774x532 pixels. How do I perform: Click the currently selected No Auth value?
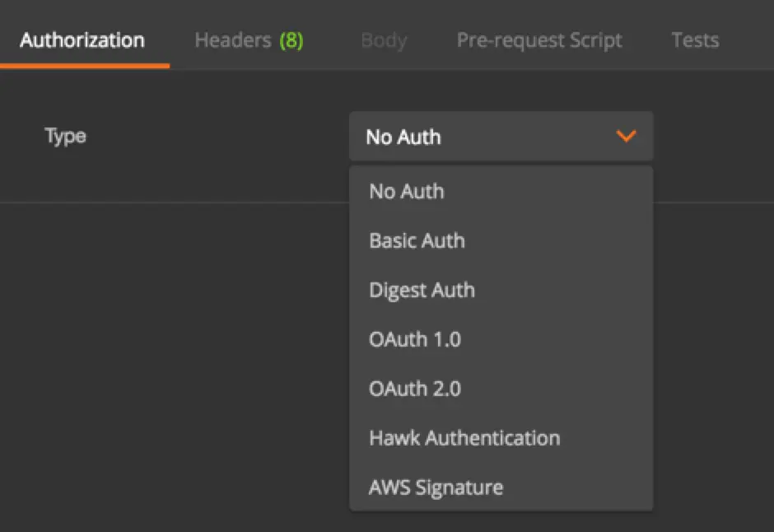click(x=403, y=137)
